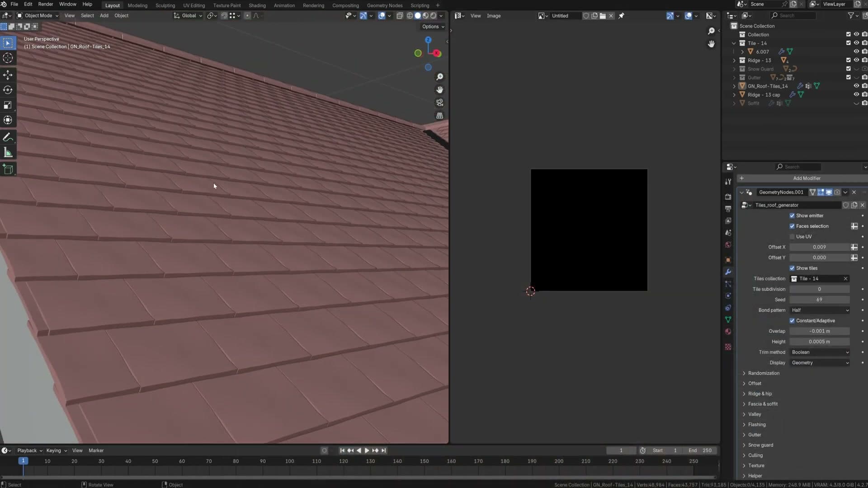Enable the Use UV checkbox
868x488 pixels.
(792, 237)
